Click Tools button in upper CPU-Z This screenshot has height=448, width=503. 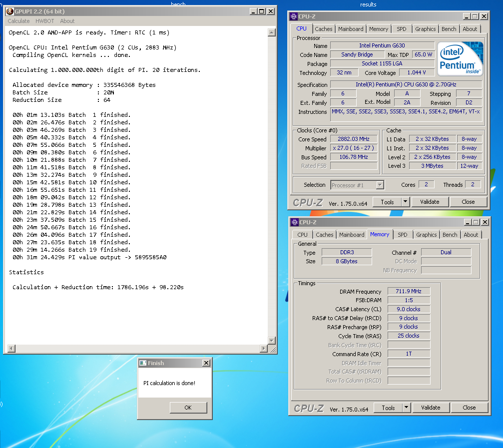[x=387, y=202]
